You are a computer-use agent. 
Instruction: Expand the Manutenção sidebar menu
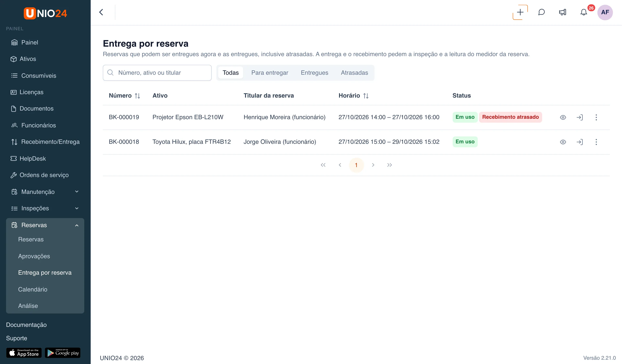tap(45, 192)
